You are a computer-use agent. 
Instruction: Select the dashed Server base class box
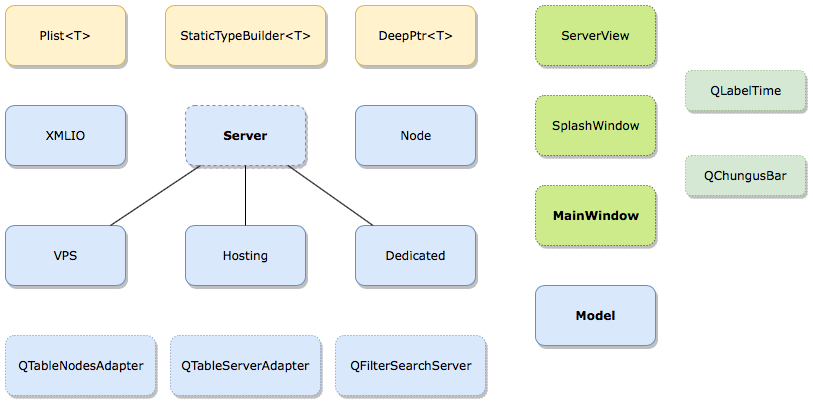click(x=245, y=135)
